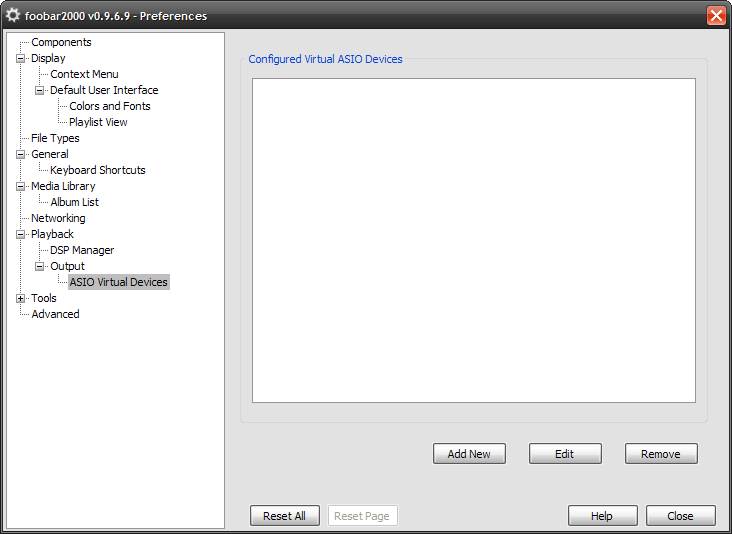Expand the Tools tree node

[21, 299]
